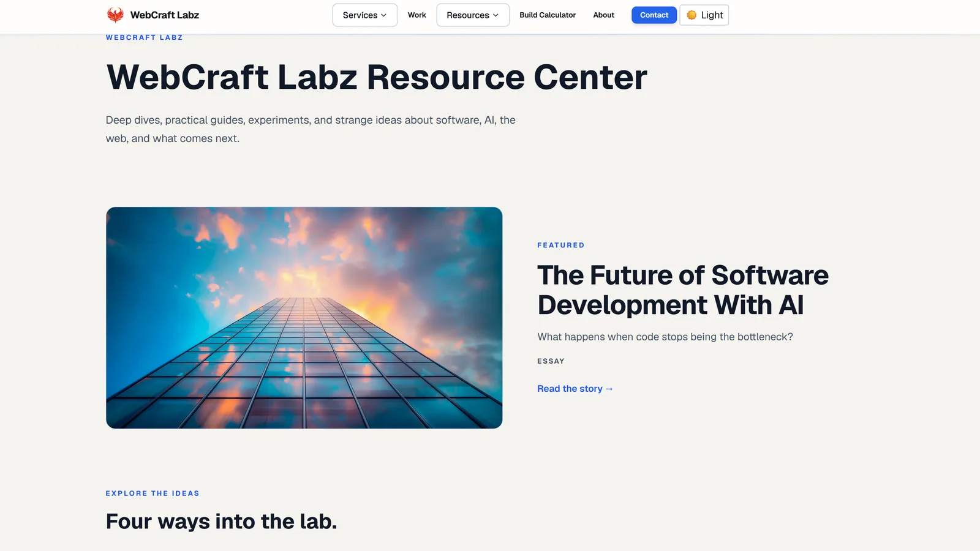Screen dimensions: 980x551
Task: Click the 'FEATURED' label text
Action: click(x=561, y=245)
